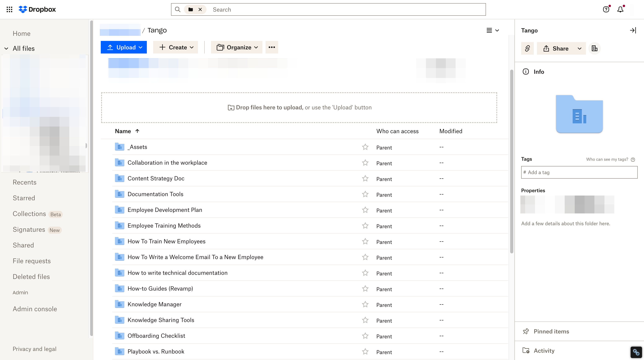Click the file list vertical scrollbar

coord(512,161)
